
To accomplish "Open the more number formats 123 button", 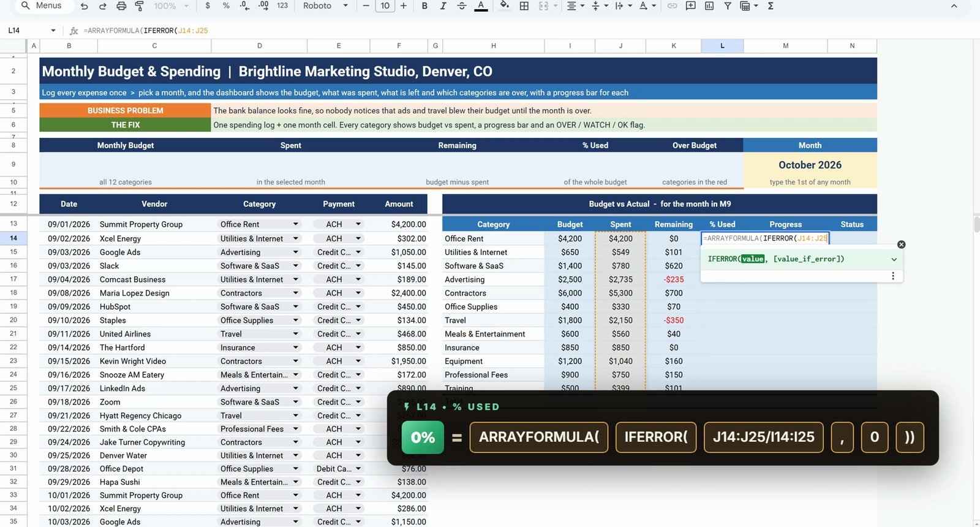I will (282, 6).
